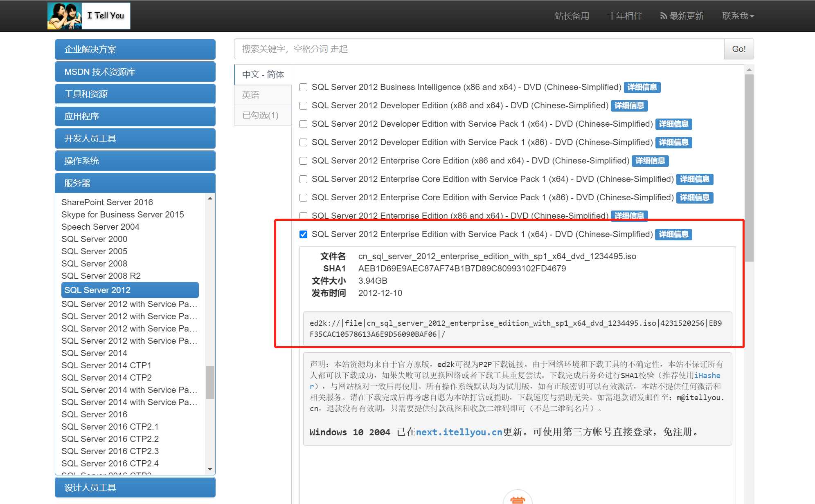Check Enterprise Core Edition SP1 (x86) checkbox
Viewport: 815px width, 504px height.
[x=303, y=197]
